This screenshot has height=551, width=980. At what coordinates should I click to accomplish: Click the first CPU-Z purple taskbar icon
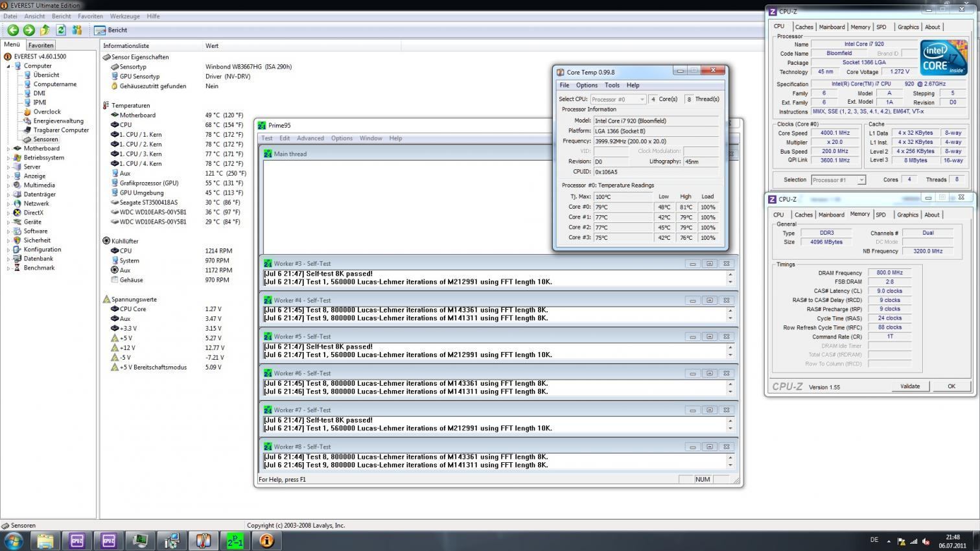click(76, 540)
